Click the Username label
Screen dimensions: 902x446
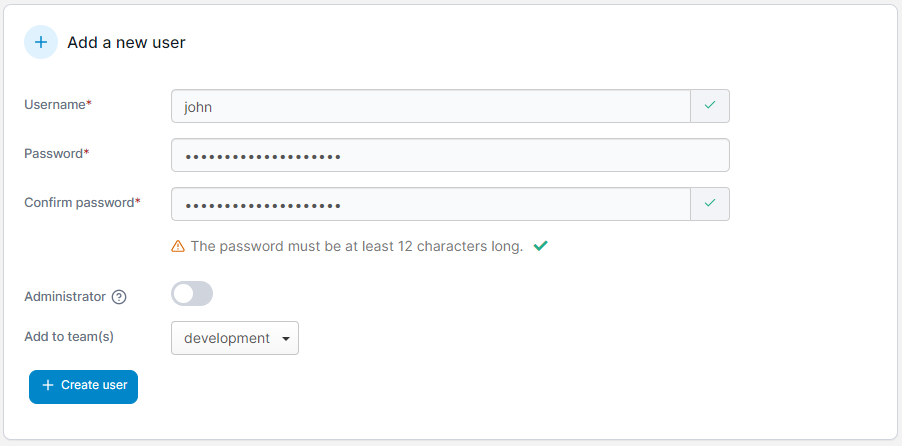(55, 104)
